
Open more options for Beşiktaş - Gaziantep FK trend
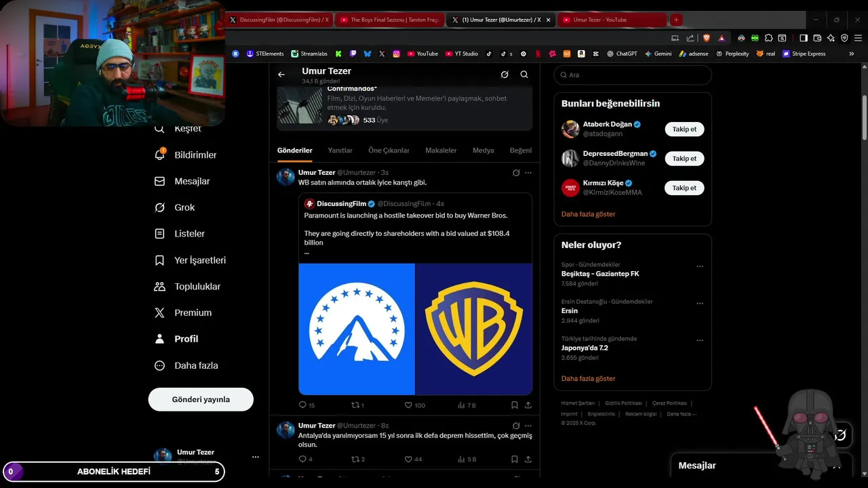click(700, 266)
